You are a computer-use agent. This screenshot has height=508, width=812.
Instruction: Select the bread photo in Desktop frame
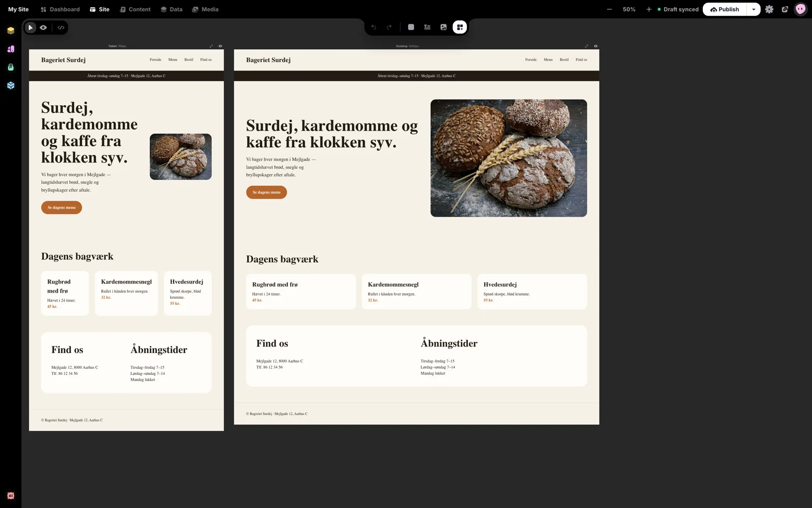(509, 158)
